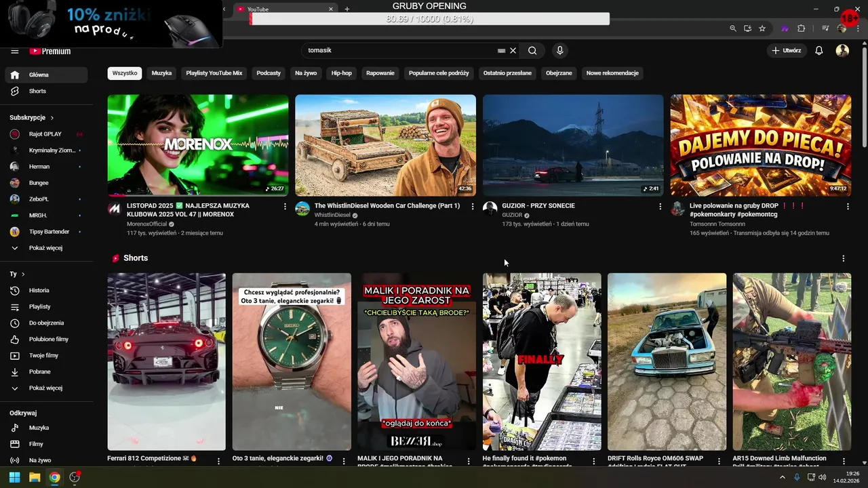Open the Shorts shelf three-dot menu
868x488 pixels.
coord(844,258)
